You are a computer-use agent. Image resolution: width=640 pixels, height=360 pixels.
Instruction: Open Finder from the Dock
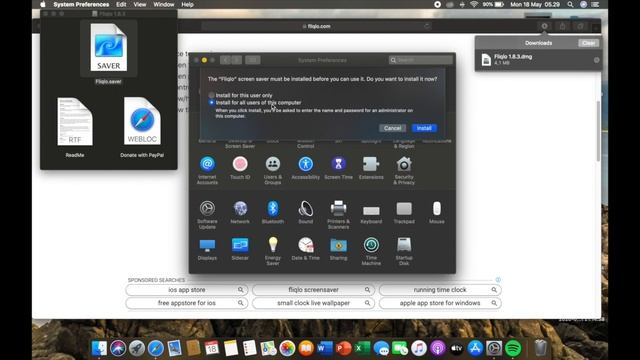pos(99,348)
